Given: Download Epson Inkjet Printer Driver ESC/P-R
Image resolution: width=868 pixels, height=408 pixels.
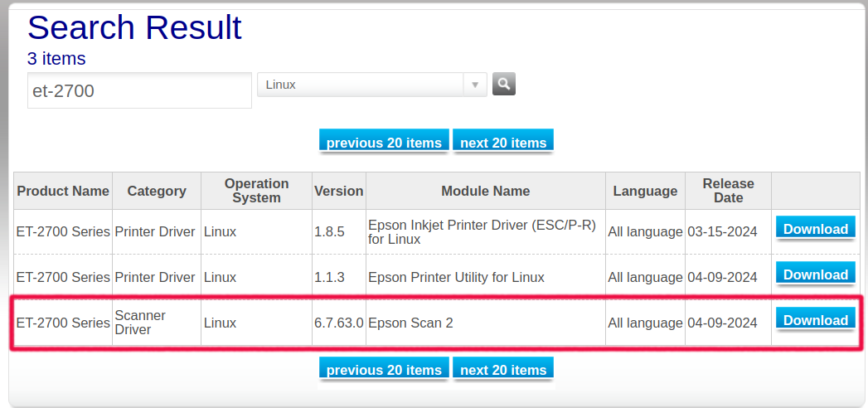Looking at the screenshot, I should [816, 229].
